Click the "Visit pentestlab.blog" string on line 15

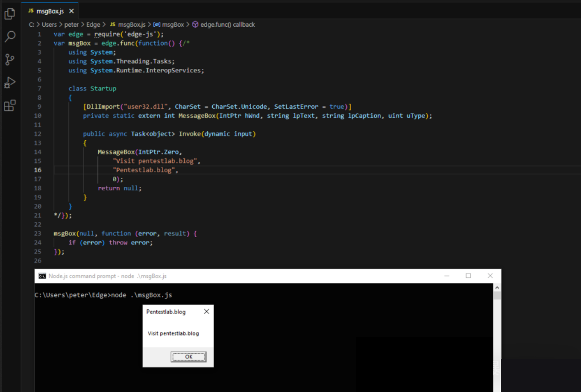pos(155,161)
